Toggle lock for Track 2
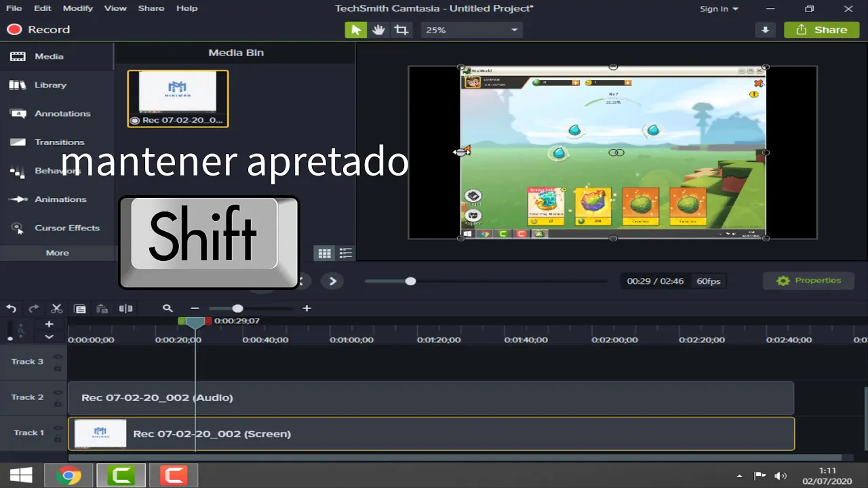This screenshot has width=868, height=488. [58, 404]
